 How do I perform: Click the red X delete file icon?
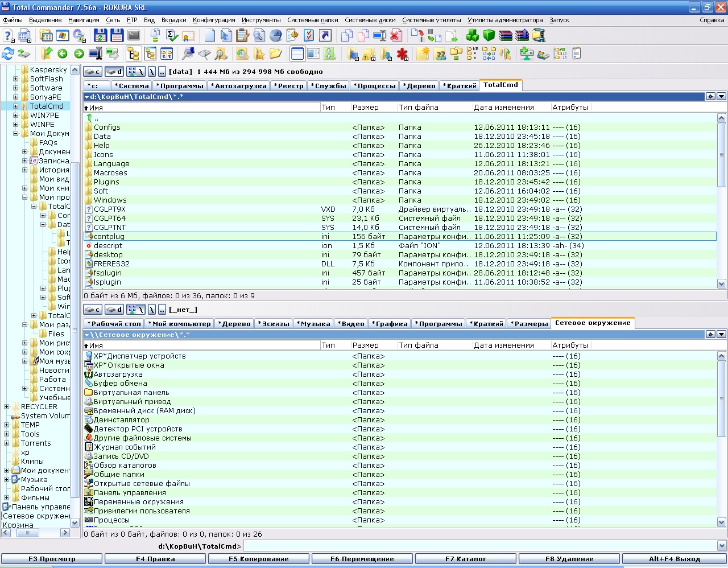pos(396,35)
